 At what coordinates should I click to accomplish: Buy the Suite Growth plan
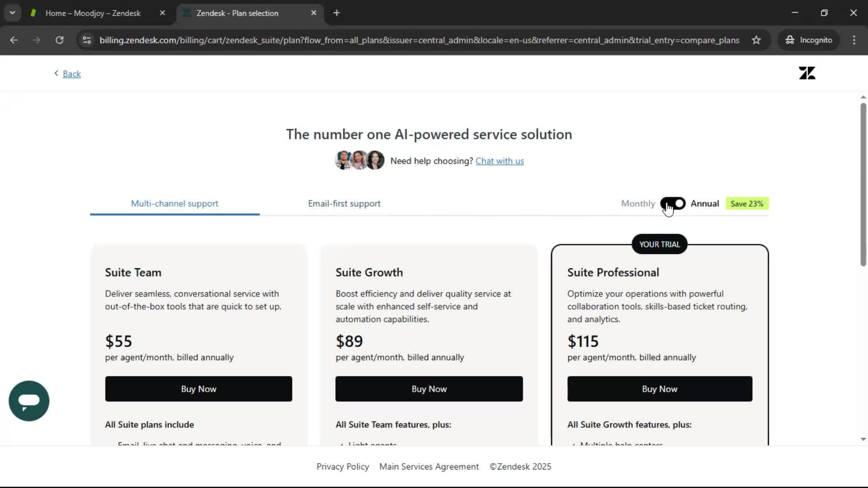[429, 389]
